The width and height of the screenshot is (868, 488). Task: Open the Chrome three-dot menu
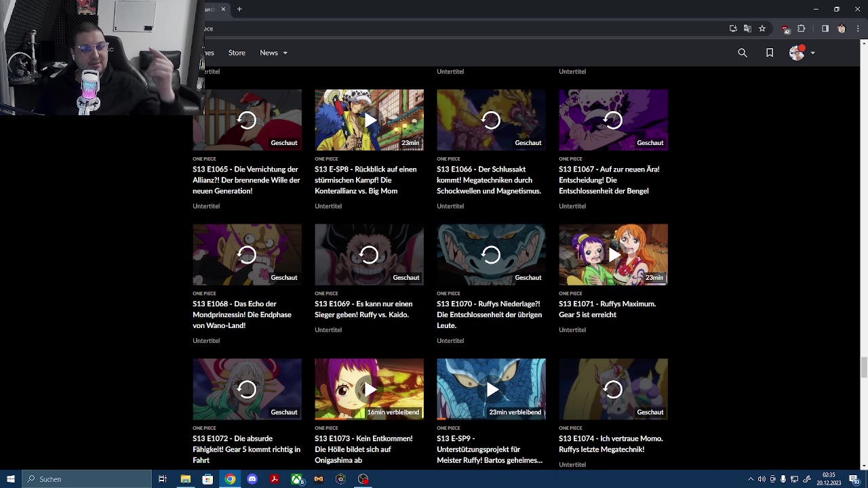pyautogui.click(x=856, y=28)
